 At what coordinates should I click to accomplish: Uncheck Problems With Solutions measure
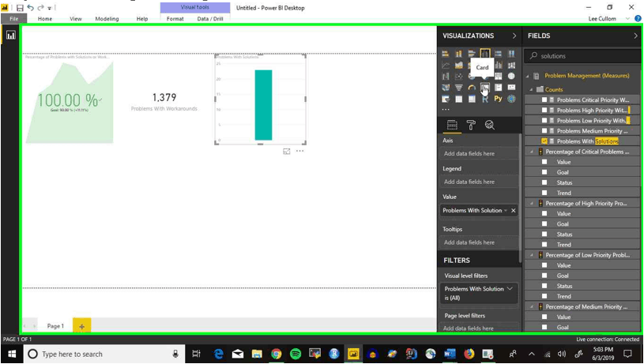[x=544, y=141]
